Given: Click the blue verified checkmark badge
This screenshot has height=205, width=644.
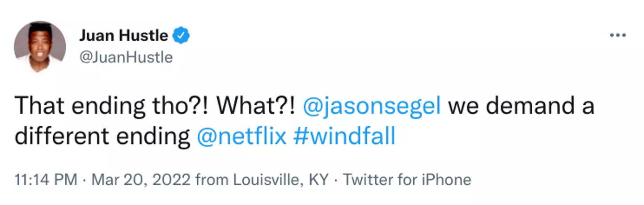Looking at the screenshot, I should pos(182,35).
